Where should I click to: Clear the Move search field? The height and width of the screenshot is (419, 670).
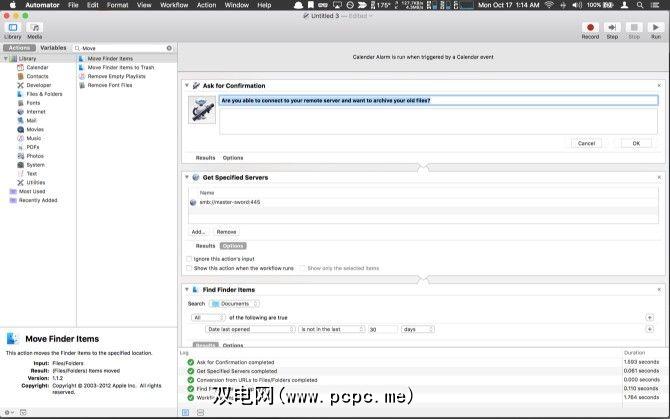169,48
